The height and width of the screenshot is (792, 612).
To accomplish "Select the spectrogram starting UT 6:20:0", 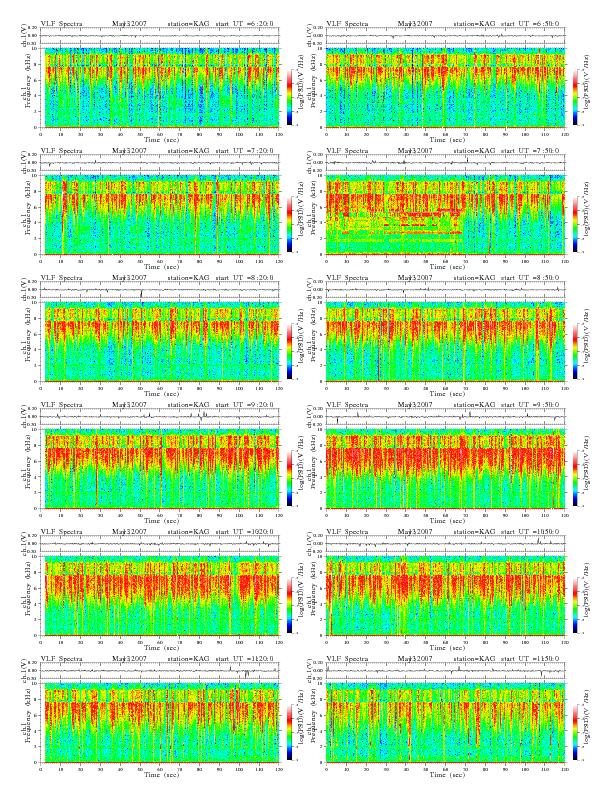I will (160, 87).
